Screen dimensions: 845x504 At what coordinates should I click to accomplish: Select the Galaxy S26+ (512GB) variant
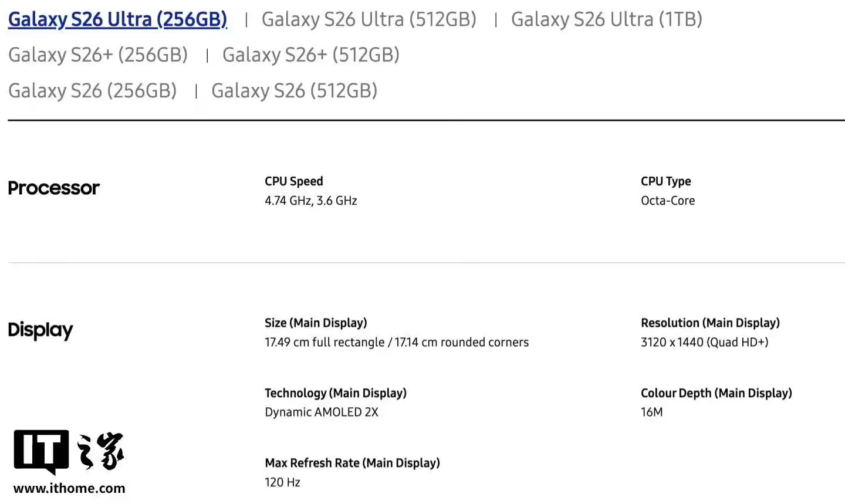(x=310, y=55)
